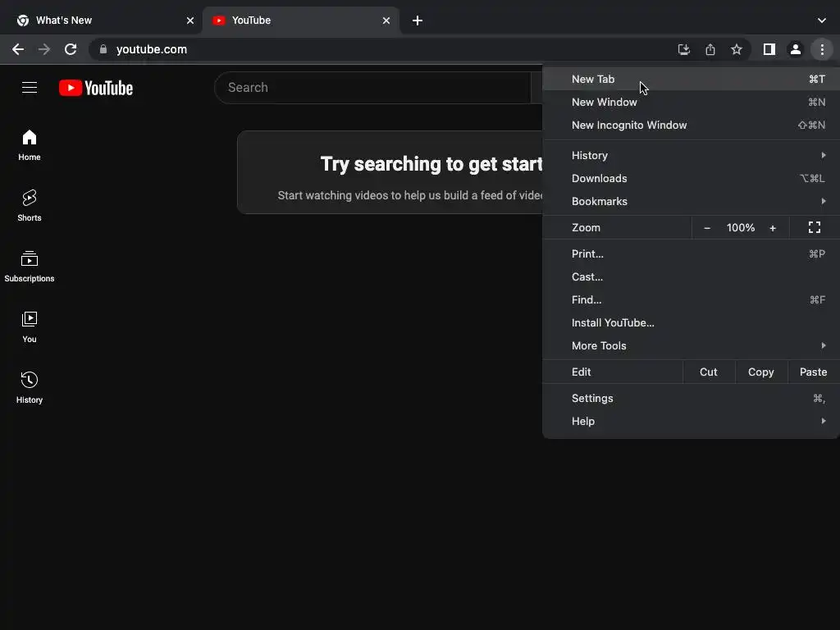Click the install app icon in address bar
The width and height of the screenshot is (840, 630).
[x=683, y=49]
